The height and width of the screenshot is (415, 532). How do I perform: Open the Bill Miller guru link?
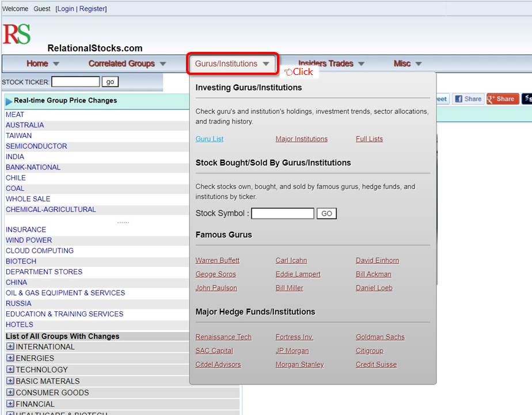290,288
